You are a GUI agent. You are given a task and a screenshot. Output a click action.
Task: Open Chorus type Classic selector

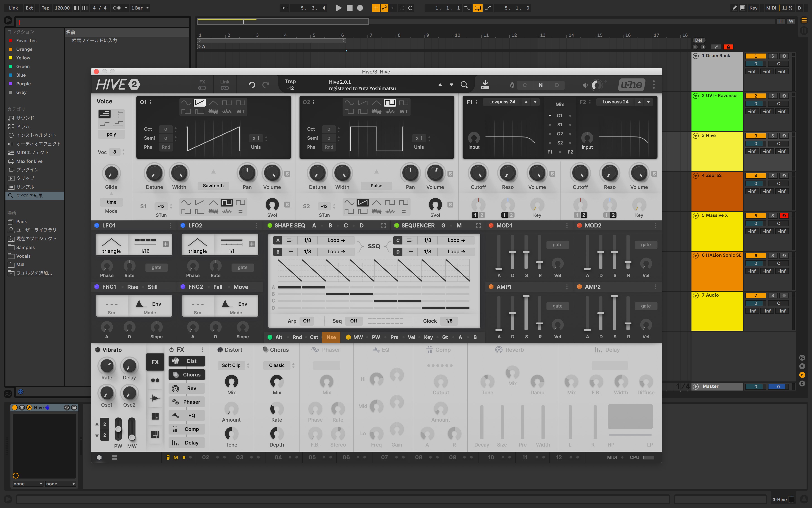pos(277,365)
